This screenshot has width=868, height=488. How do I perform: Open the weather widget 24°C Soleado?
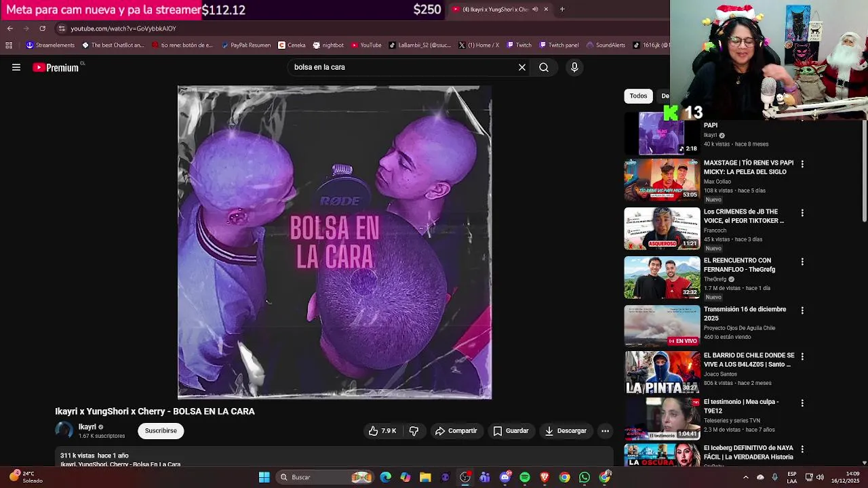27,477
